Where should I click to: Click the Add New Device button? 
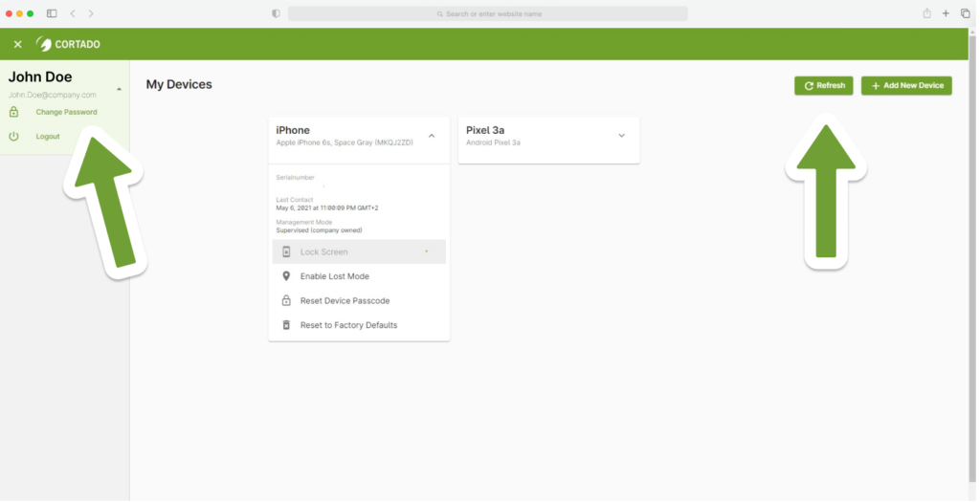point(906,85)
